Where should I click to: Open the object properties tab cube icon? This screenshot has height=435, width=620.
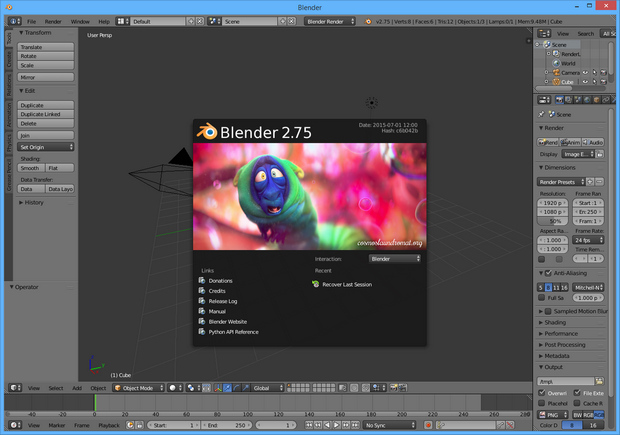coord(596,100)
